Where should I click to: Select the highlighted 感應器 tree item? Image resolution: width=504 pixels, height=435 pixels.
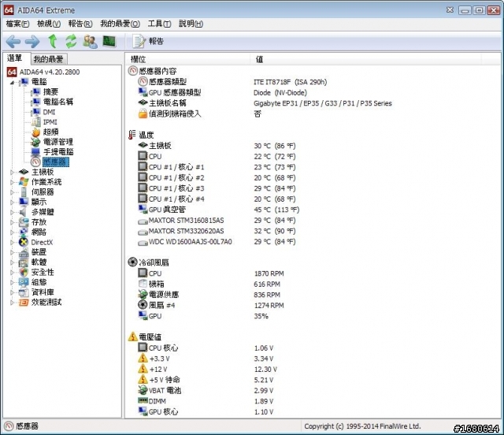(56, 162)
